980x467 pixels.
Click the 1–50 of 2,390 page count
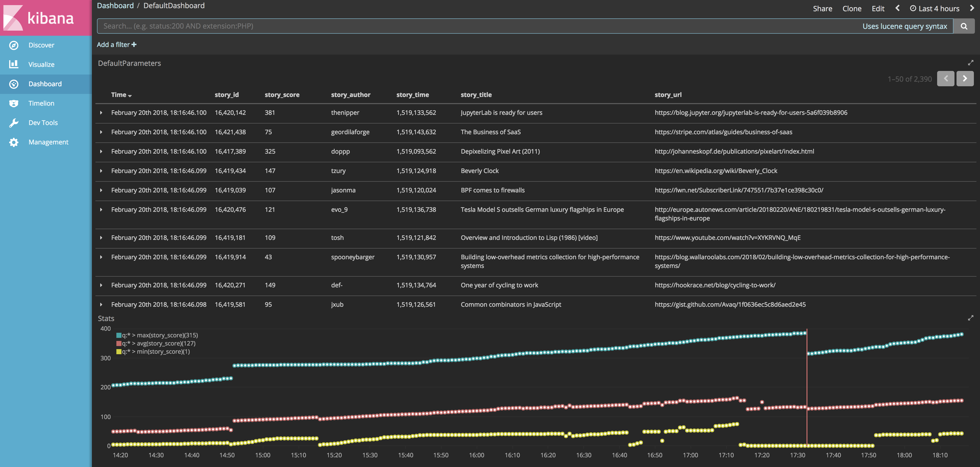click(x=909, y=79)
